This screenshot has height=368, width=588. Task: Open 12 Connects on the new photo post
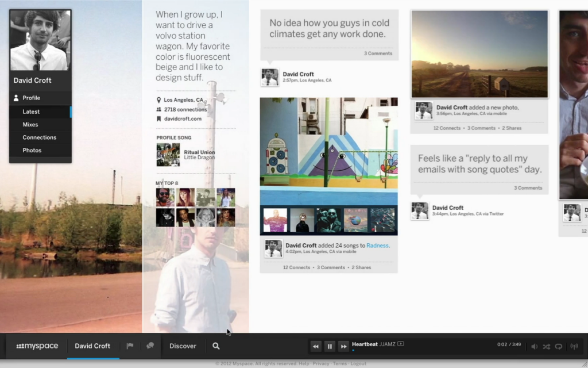click(447, 128)
